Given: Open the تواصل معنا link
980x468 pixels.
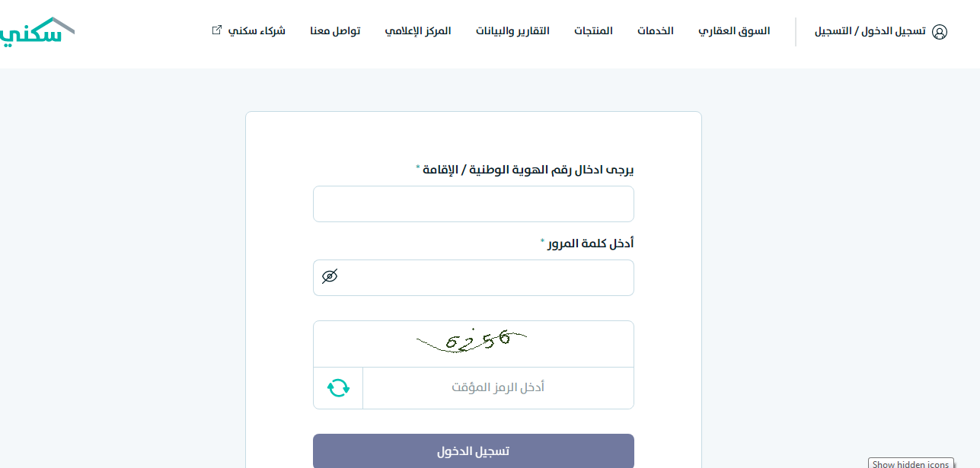Looking at the screenshot, I should pyautogui.click(x=335, y=31).
